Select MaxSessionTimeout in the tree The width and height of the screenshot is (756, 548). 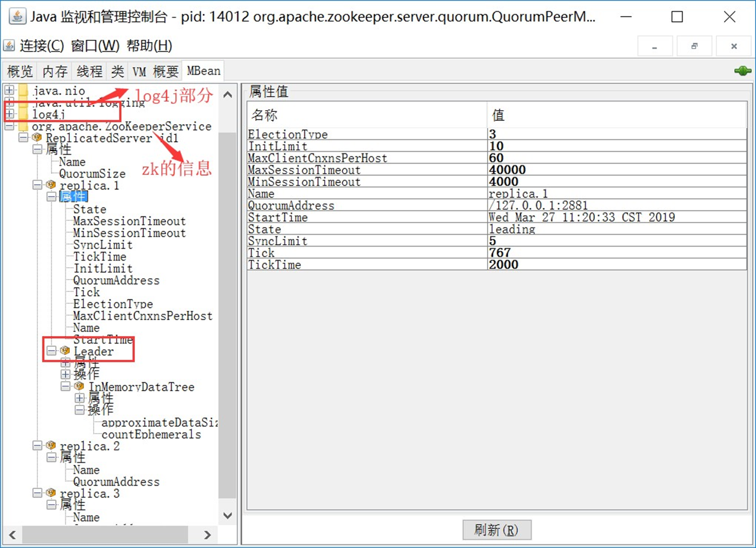click(129, 221)
